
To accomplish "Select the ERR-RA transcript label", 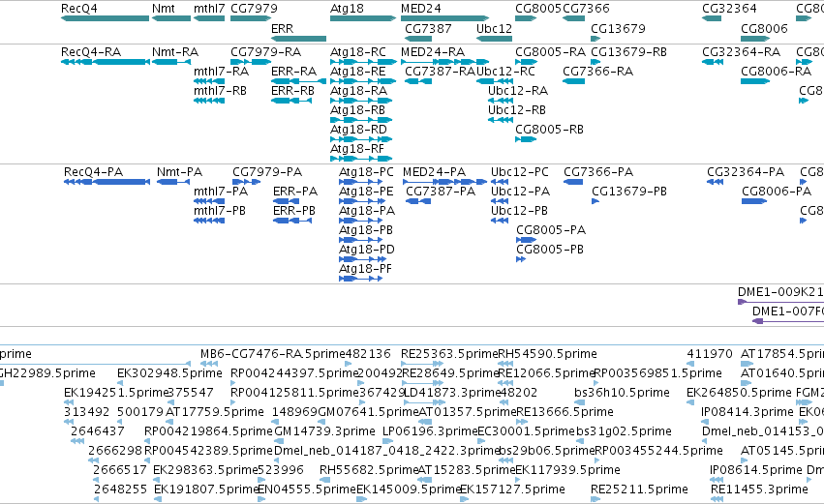I will point(293,72).
